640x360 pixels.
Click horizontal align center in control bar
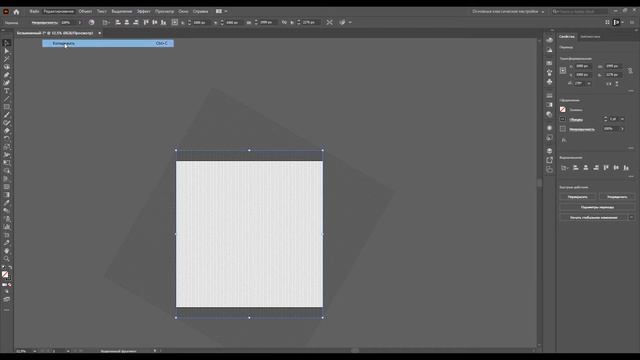(127, 22)
